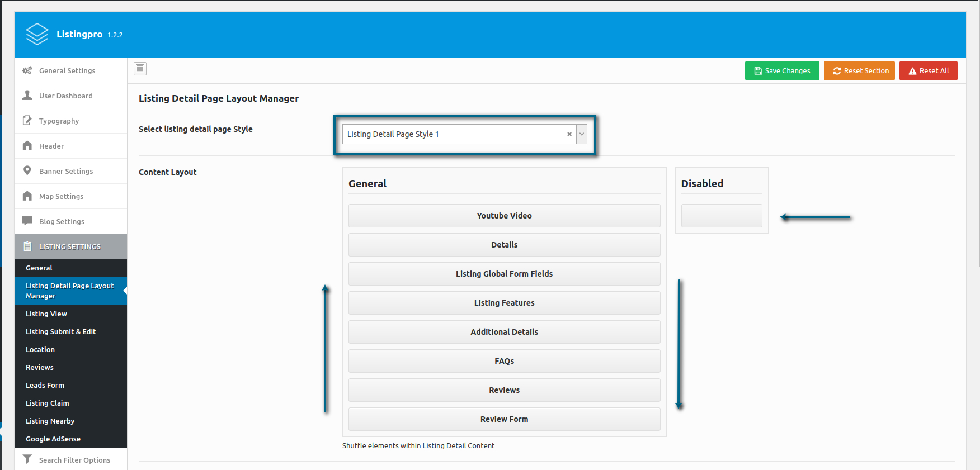This screenshot has width=980, height=470.
Task: Click the Search Filter Options funnel icon
Action: (27, 459)
